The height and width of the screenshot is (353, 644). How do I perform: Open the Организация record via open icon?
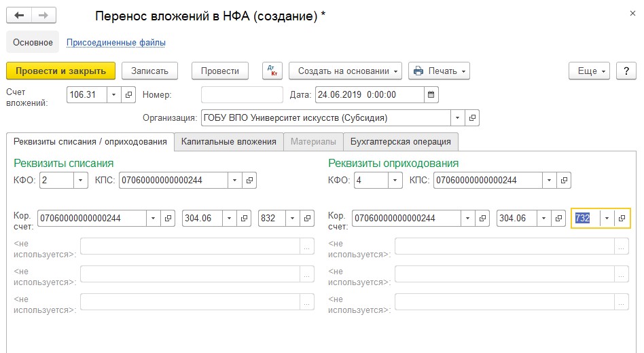coord(472,118)
